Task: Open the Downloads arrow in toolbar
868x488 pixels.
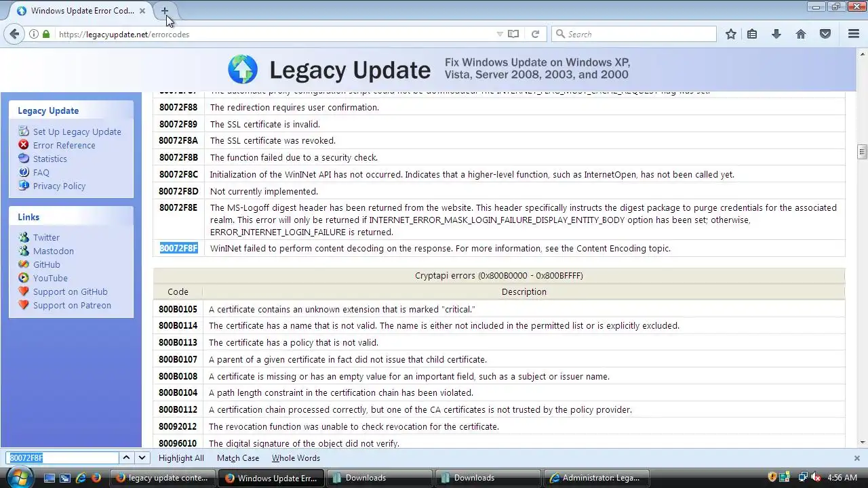Action: 776,34
